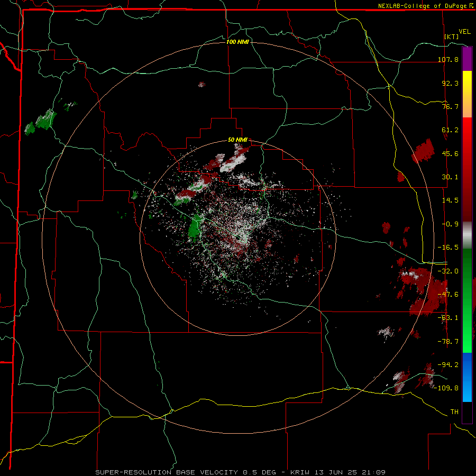Select the 76.7 value on velocity scale
The width and height of the screenshot is (476, 476).
pyautogui.click(x=450, y=106)
